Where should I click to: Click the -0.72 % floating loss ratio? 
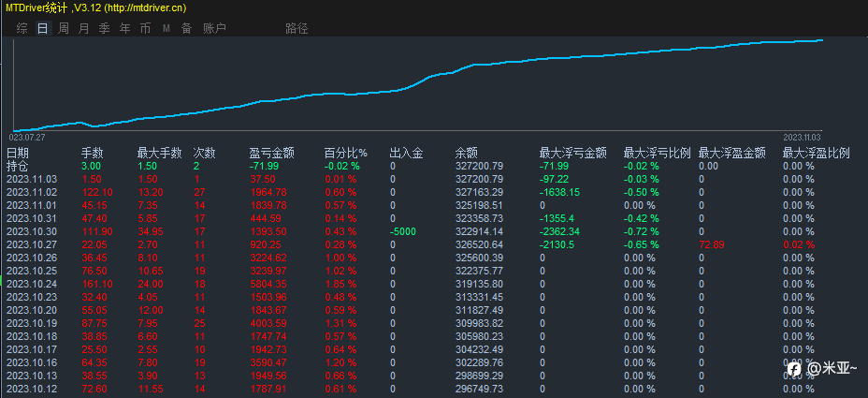(641, 231)
